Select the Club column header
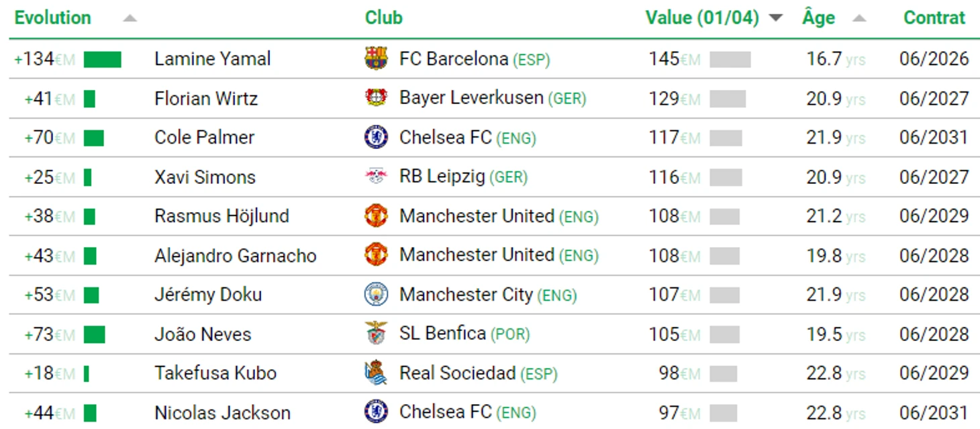Image resolution: width=980 pixels, height=429 pixels. pos(383,18)
